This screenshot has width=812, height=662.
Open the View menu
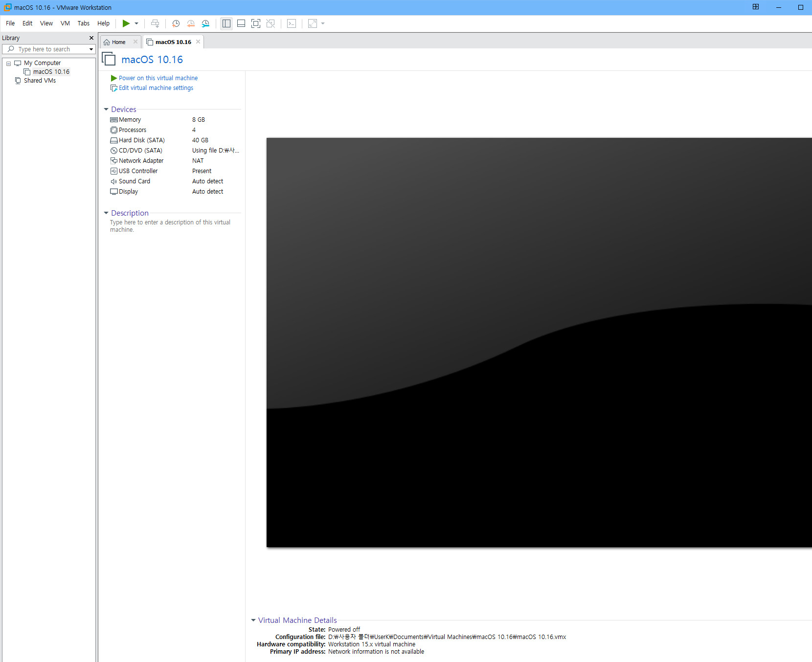(x=46, y=23)
